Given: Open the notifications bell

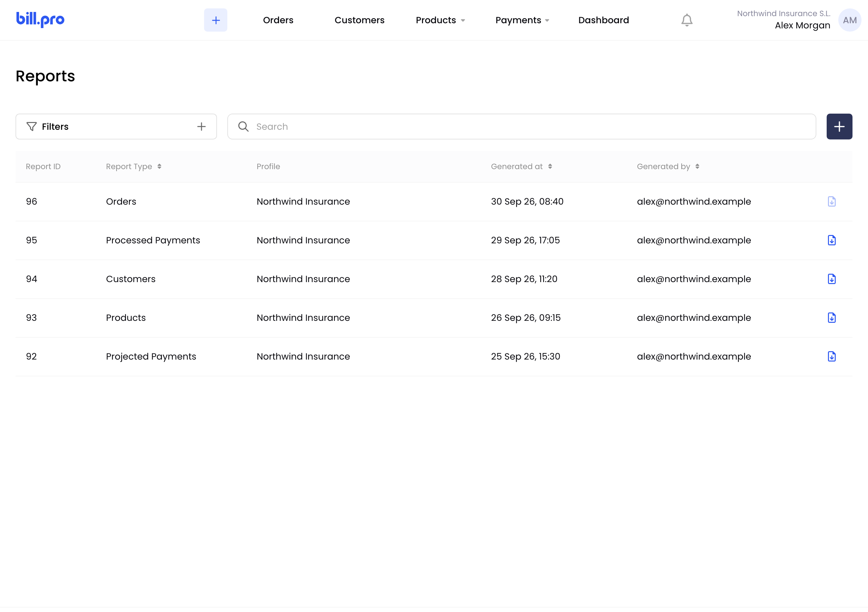Looking at the screenshot, I should click(687, 20).
